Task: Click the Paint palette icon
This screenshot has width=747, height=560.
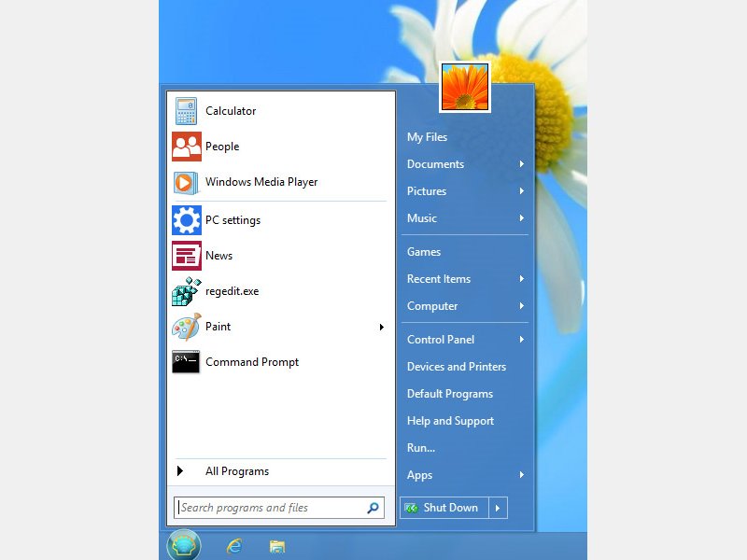Action: pos(186,327)
